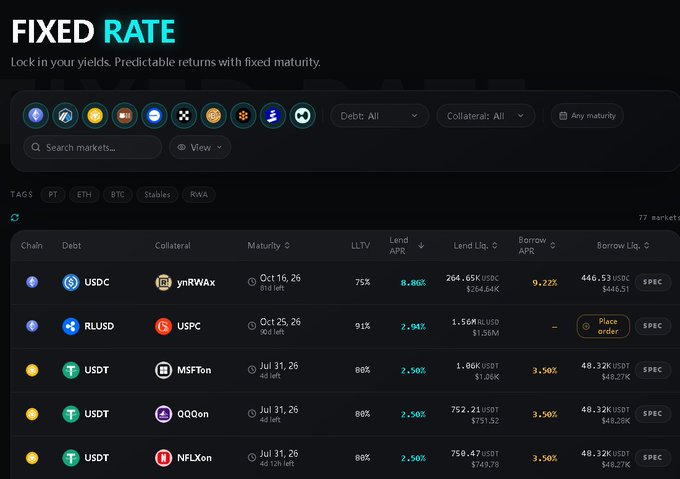Click chain icon in RLUSD row
The width and height of the screenshot is (680, 479).
coord(32,326)
